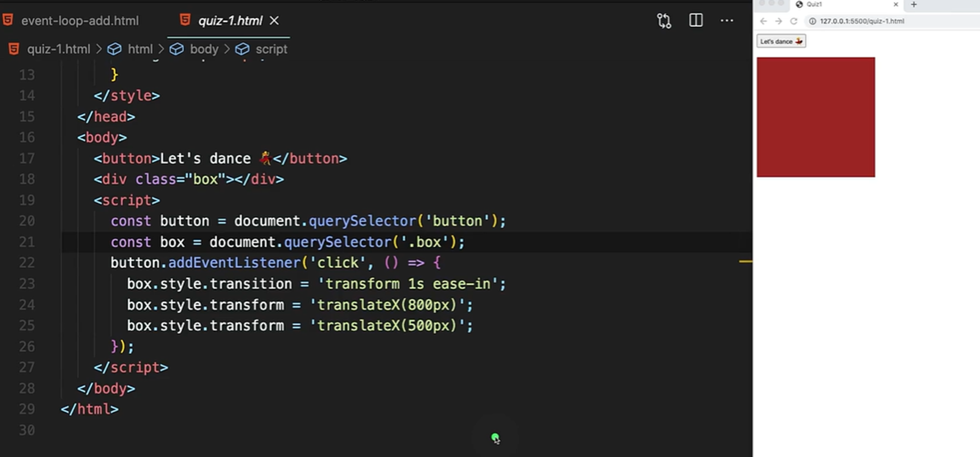Click the red box in the page
Screen dimensions: 980x457
(x=815, y=117)
